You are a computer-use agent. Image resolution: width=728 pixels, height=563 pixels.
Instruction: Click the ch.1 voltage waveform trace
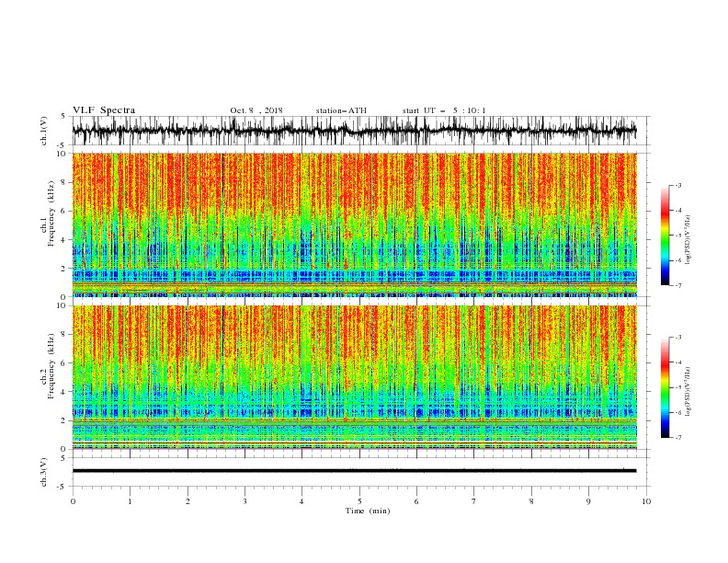355,131
